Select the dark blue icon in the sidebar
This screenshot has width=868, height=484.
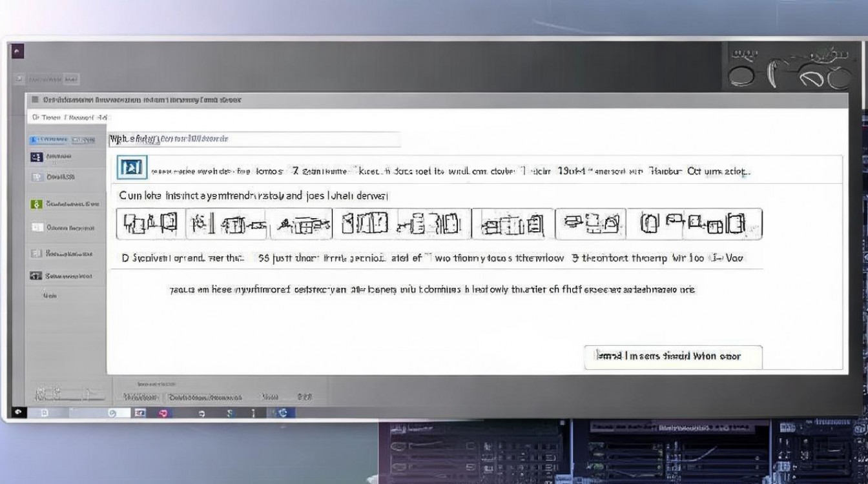pos(36,157)
